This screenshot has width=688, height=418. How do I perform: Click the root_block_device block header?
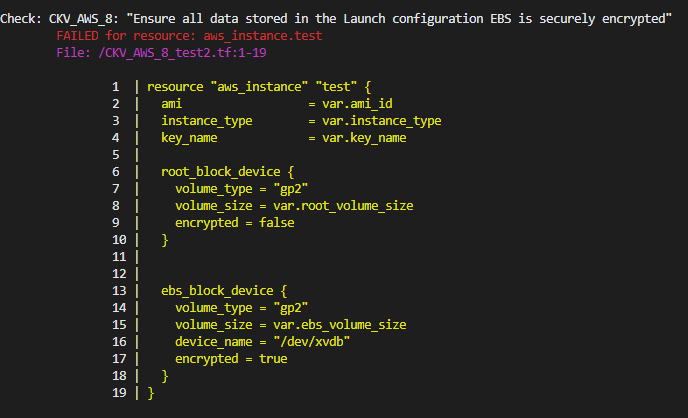tap(227, 172)
